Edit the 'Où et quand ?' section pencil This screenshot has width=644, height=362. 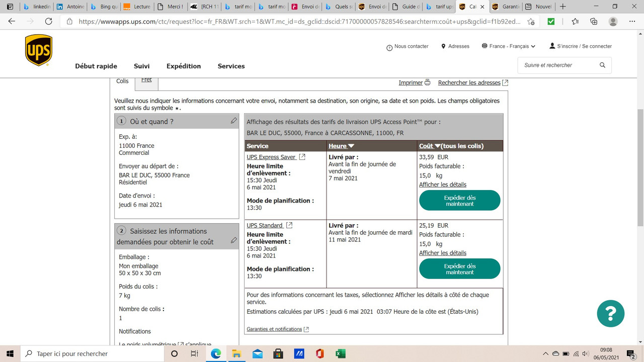(233, 121)
